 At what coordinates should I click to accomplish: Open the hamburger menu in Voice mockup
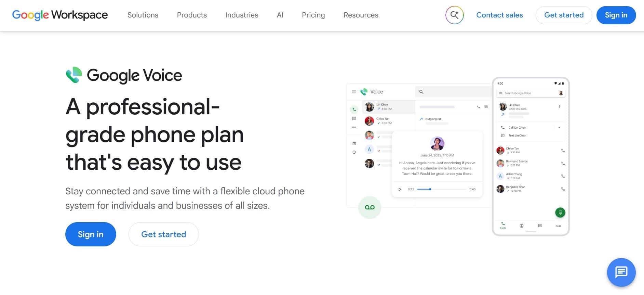354,92
